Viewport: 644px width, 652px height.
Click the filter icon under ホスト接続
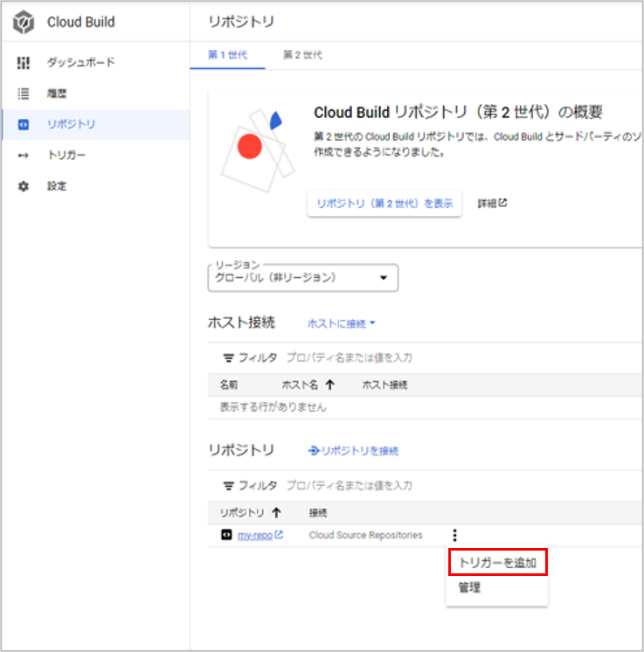[228, 357]
